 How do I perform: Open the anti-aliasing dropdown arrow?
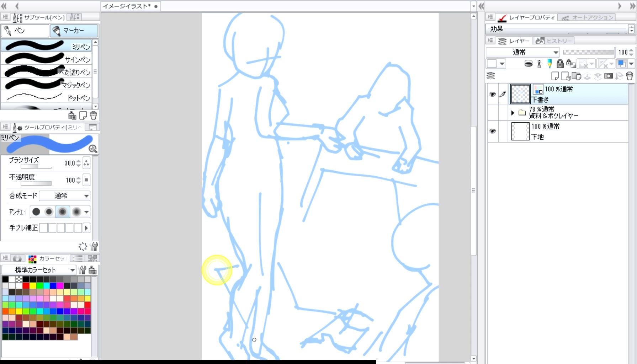coord(86,212)
